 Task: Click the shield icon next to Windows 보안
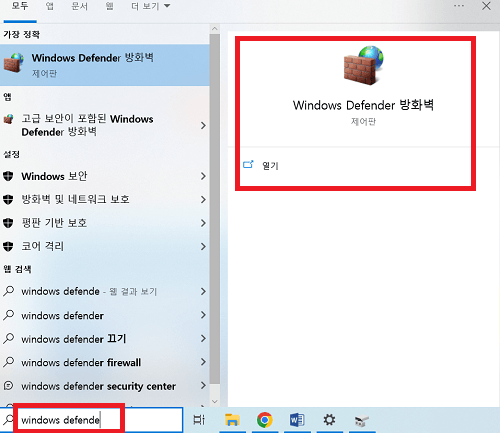pos(8,176)
